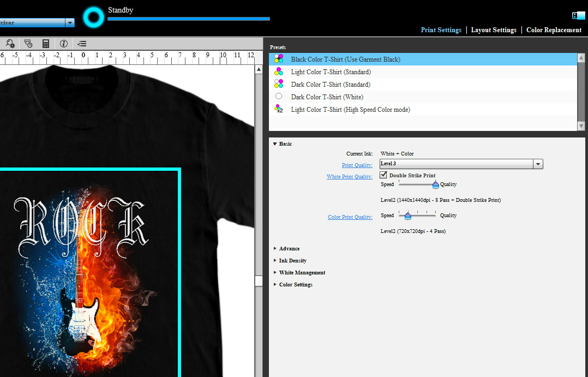Click the windows with clock toolbar icon
The image size is (588, 377).
[28, 44]
